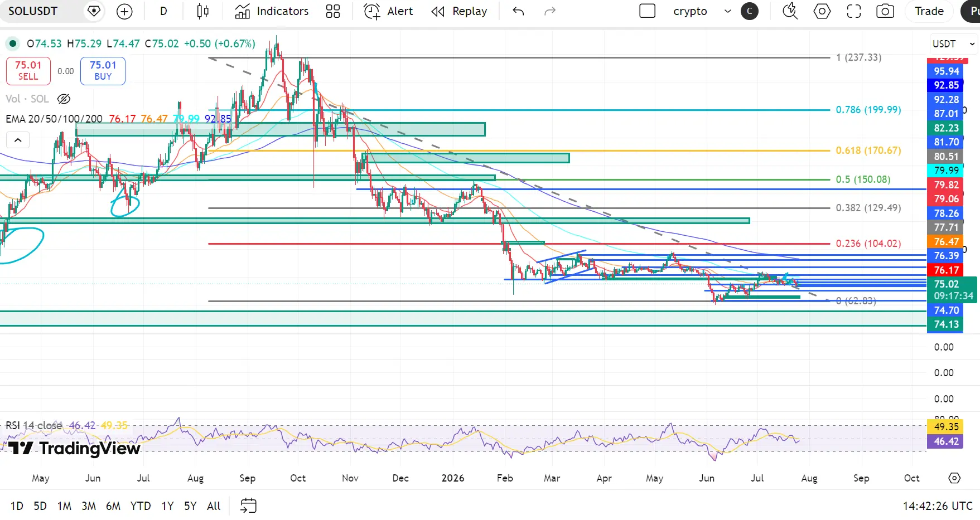Open the layout templates grid icon

click(333, 11)
